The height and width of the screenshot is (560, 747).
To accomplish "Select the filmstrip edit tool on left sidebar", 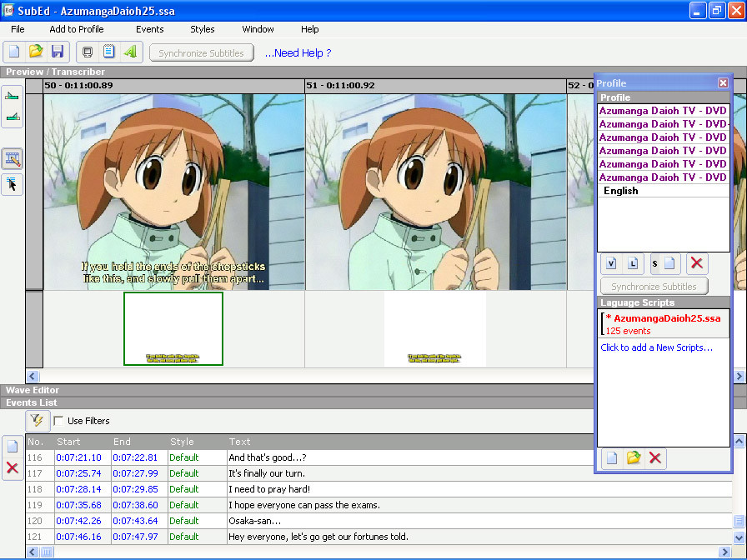I will click(13, 159).
